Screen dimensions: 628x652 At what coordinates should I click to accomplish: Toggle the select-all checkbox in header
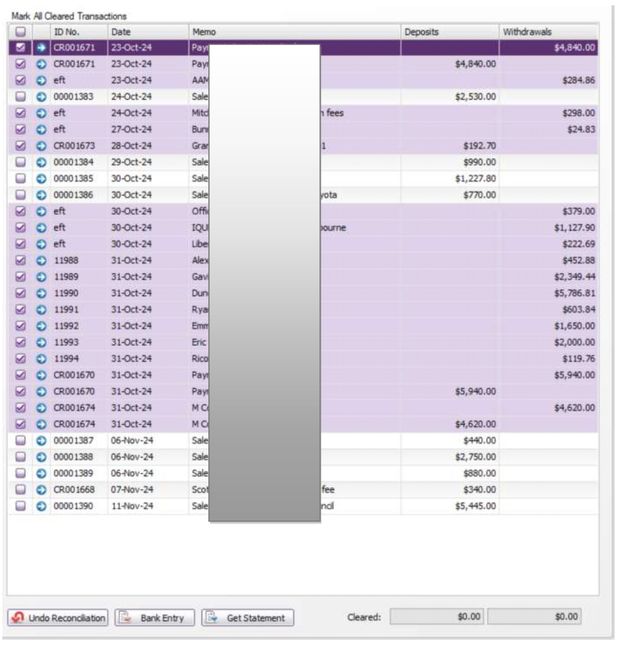pos(20,32)
